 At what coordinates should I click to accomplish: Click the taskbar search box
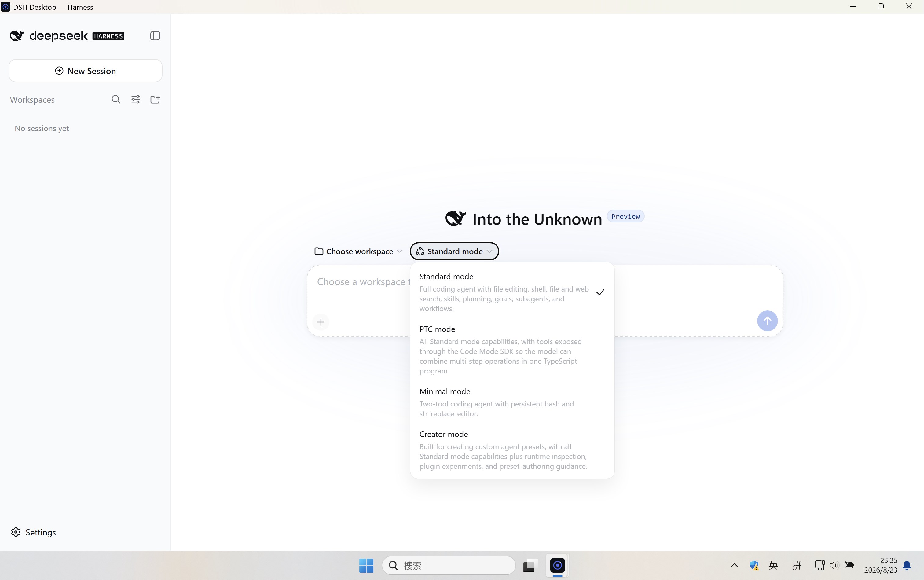point(449,565)
